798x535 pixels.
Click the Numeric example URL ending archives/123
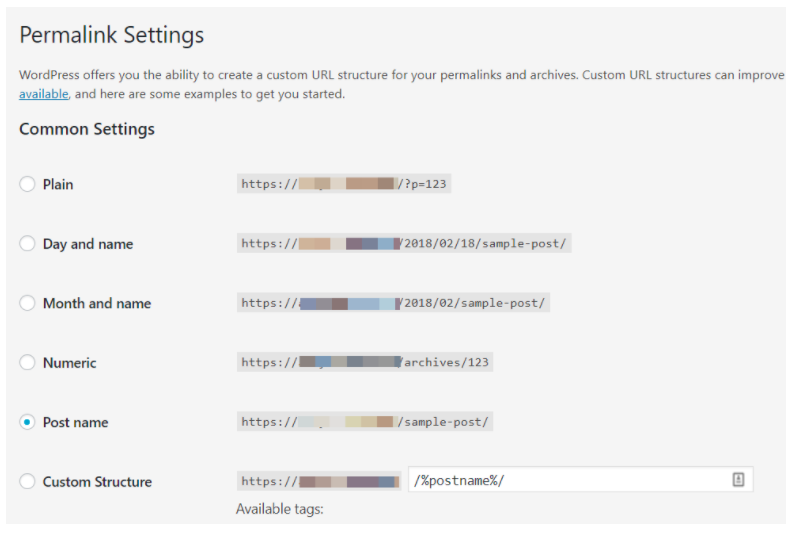click(365, 362)
